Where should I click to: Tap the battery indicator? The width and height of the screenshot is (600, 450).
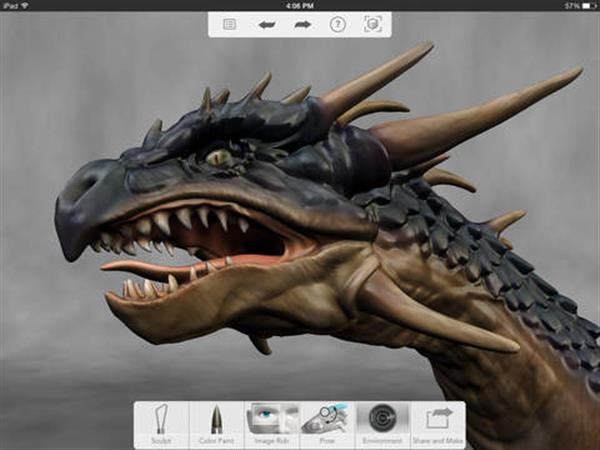click(x=589, y=6)
